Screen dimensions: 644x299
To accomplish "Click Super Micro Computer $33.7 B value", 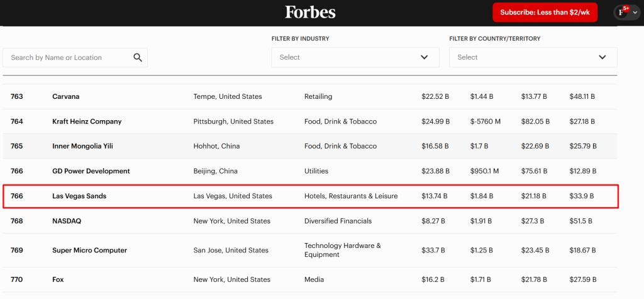I will pyautogui.click(x=434, y=251).
